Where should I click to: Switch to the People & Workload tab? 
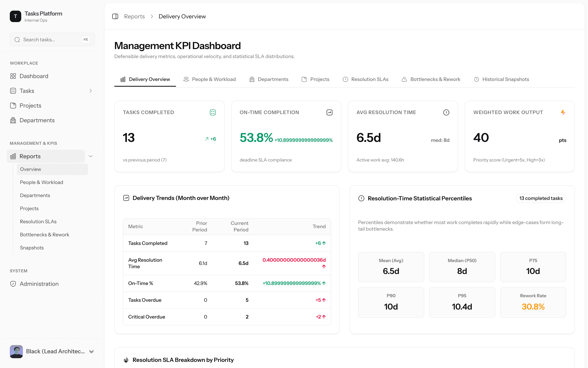click(x=209, y=79)
